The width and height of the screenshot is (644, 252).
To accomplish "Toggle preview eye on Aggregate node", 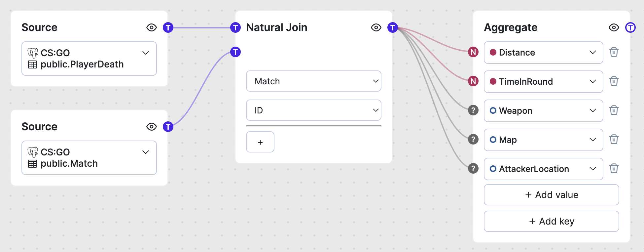I will 614,27.
